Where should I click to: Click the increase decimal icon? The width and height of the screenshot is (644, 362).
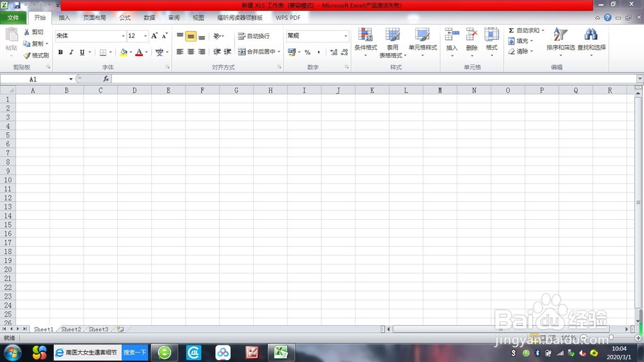tap(334, 52)
